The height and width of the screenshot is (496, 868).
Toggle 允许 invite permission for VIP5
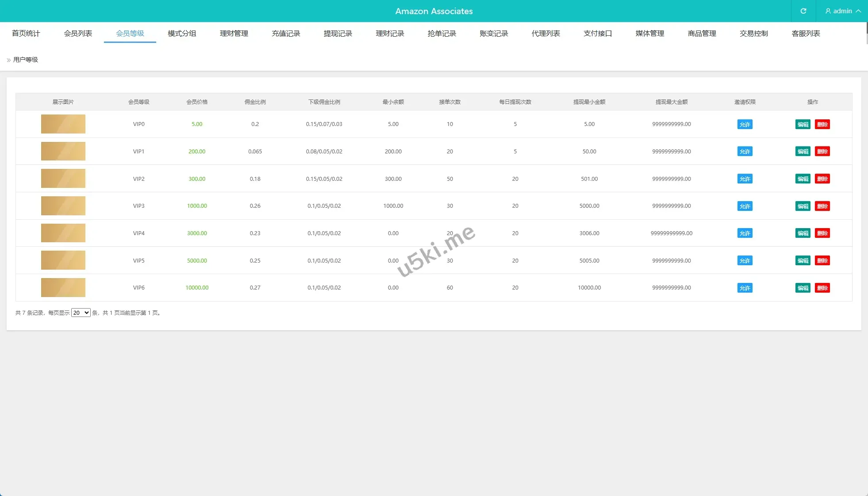[x=745, y=261]
